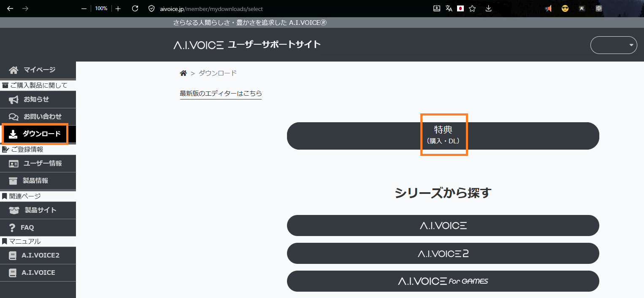Click the ご購入製品に関して section header

[38, 86]
